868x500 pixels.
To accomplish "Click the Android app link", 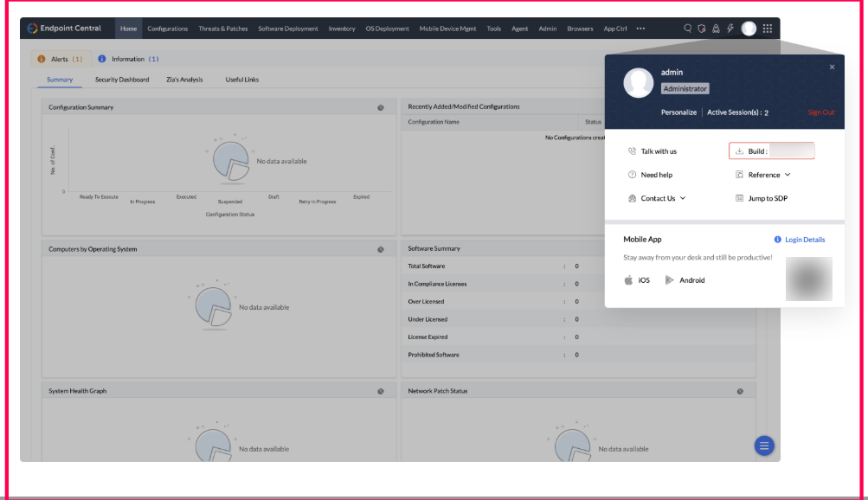I will coord(692,280).
